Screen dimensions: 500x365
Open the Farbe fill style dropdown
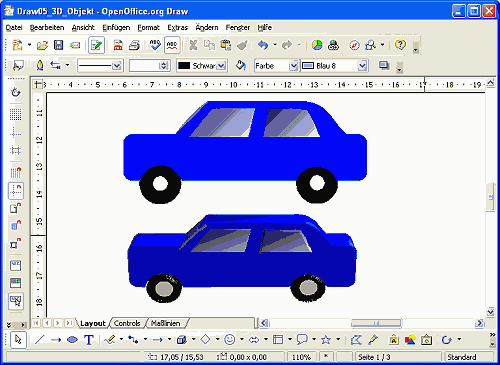click(293, 66)
